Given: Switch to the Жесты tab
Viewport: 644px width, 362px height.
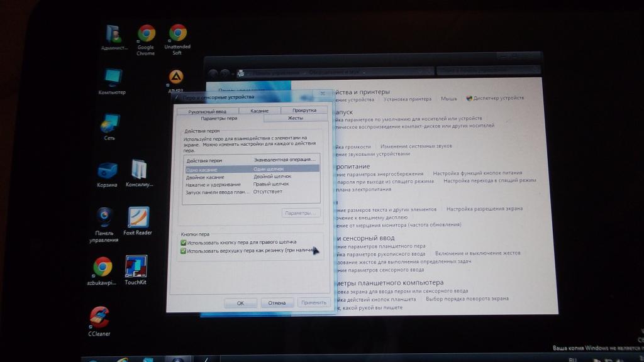Looking at the screenshot, I should pyautogui.click(x=295, y=118).
